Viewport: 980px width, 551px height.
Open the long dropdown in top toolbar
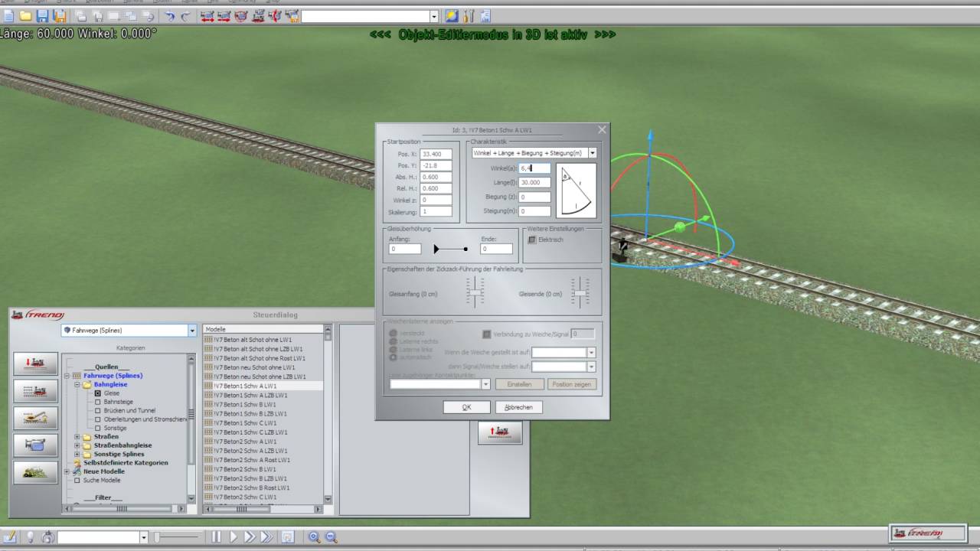[x=433, y=16]
